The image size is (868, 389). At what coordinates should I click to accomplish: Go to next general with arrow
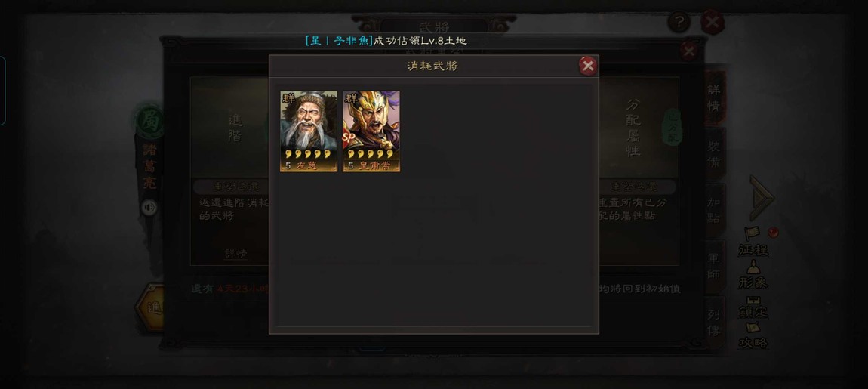[761, 198]
